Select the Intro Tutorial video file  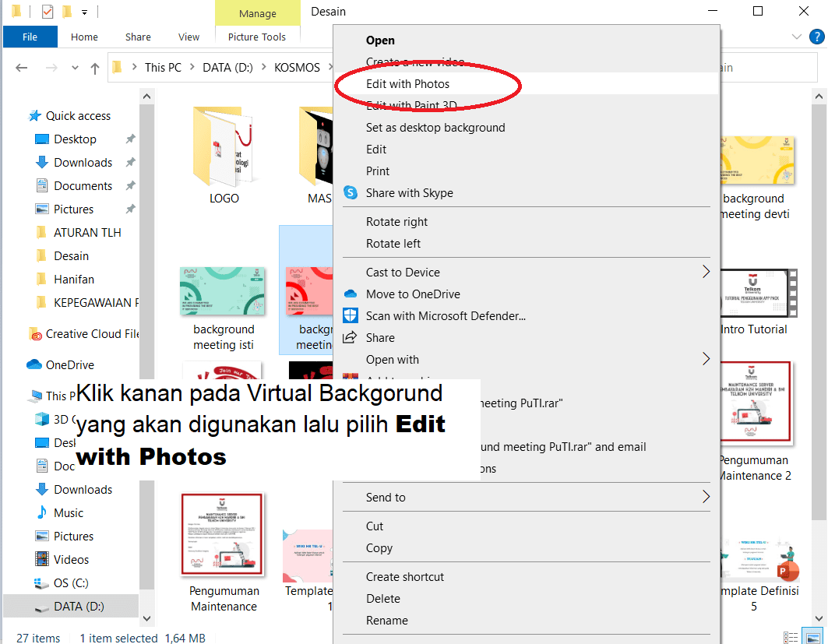click(759, 302)
